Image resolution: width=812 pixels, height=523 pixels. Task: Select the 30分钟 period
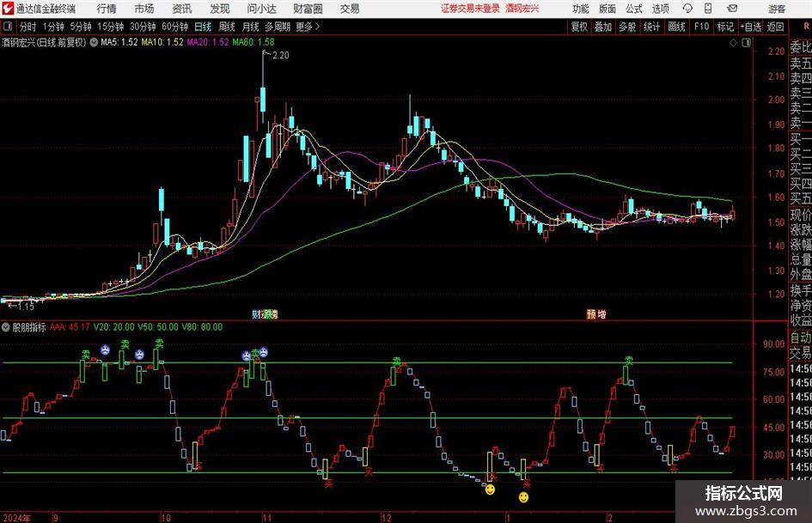pos(143,27)
